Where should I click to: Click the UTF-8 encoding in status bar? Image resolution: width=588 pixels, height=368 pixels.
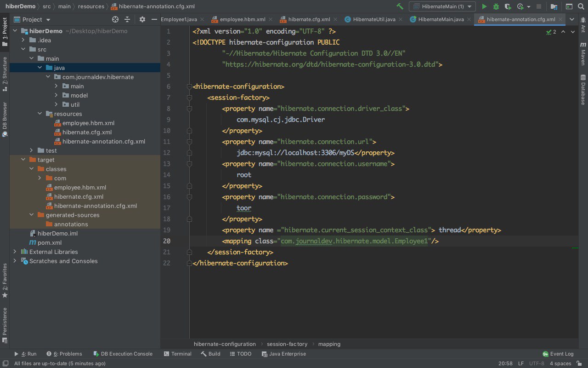click(537, 363)
